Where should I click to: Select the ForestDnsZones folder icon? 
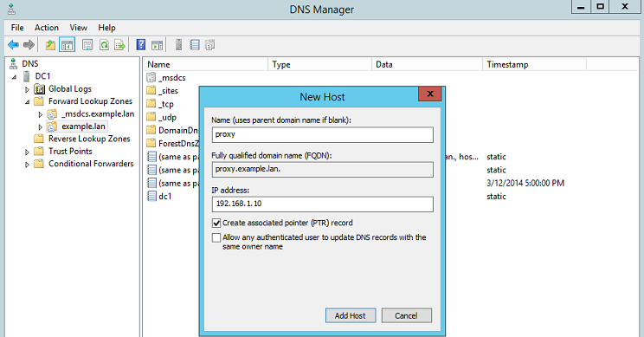coord(151,143)
